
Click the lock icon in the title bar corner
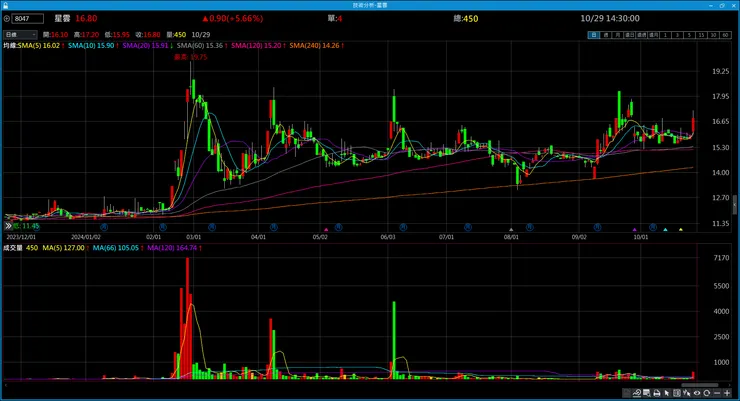pos(5,5)
